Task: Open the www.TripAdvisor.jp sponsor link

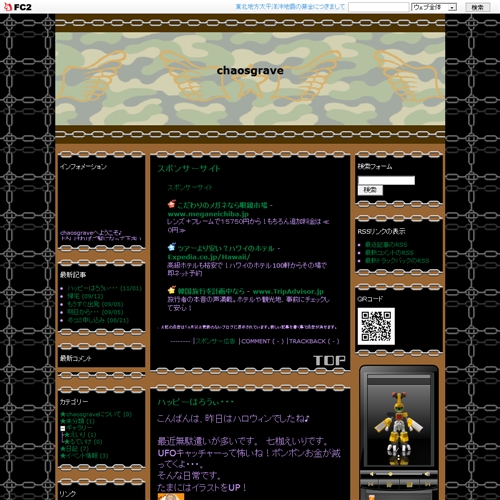Action: tap(288, 291)
